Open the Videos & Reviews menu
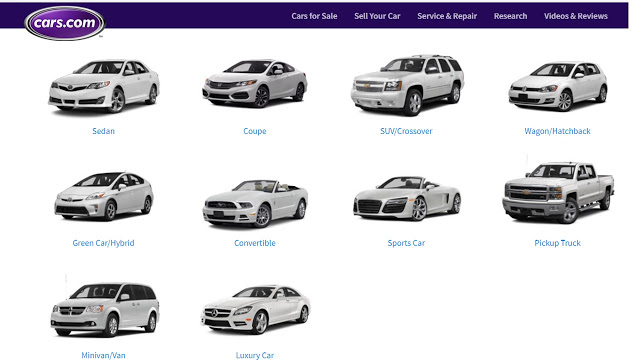 pos(576,16)
